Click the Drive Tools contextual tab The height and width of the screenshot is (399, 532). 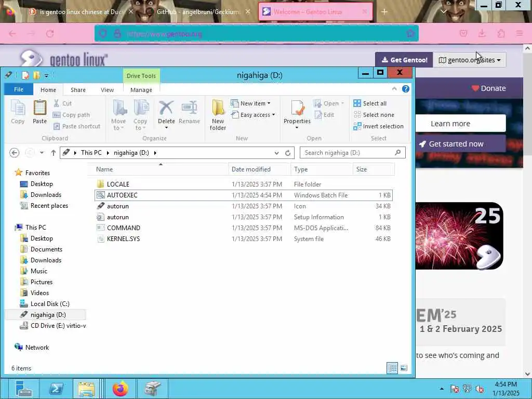141,76
